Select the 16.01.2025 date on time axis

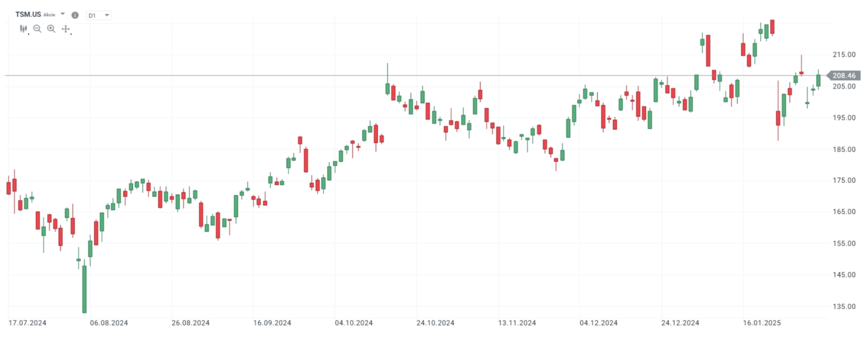coord(762,323)
